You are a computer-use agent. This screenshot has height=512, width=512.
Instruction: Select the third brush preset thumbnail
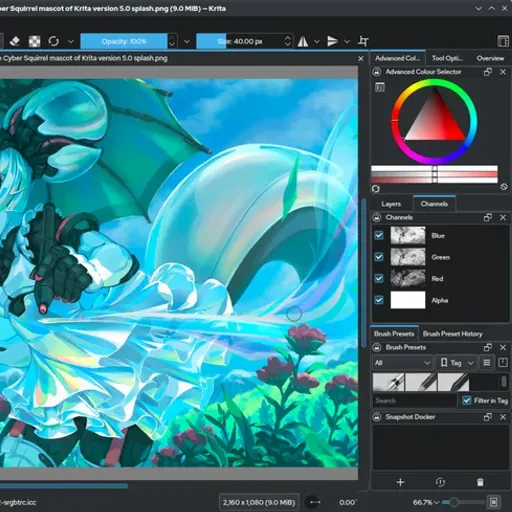tap(453, 382)
